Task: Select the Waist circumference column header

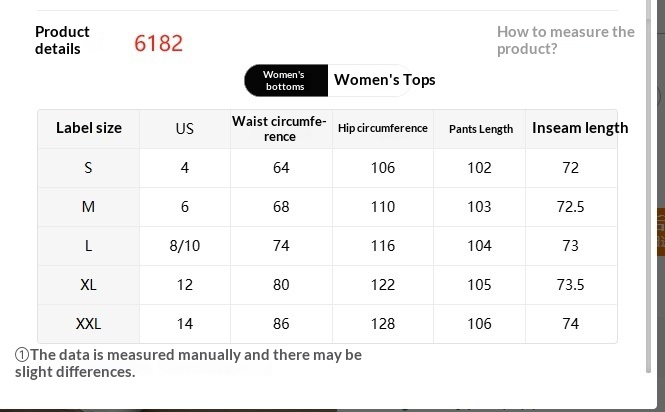Action: point(280,128)
